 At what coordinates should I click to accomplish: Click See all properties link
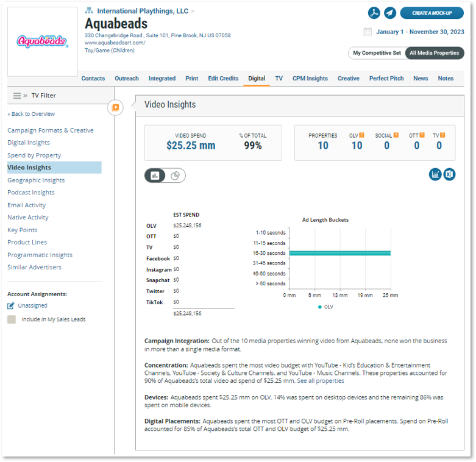click(321, 381)
